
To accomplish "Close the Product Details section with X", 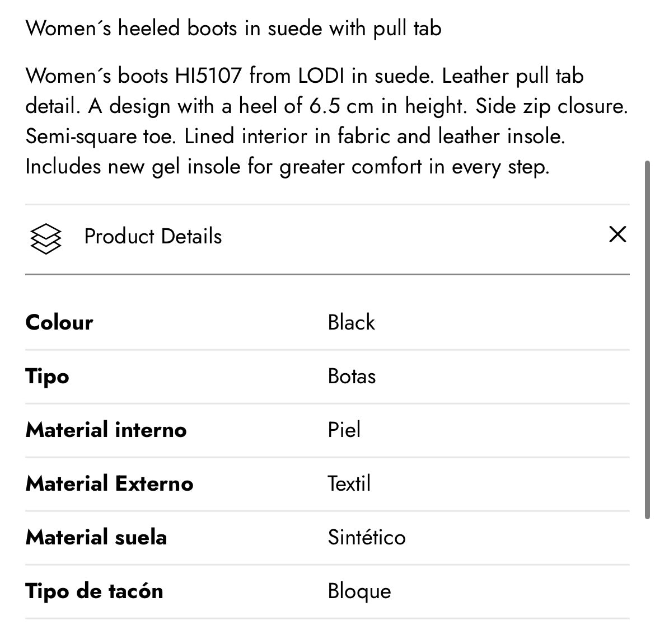I will [617, 234].
